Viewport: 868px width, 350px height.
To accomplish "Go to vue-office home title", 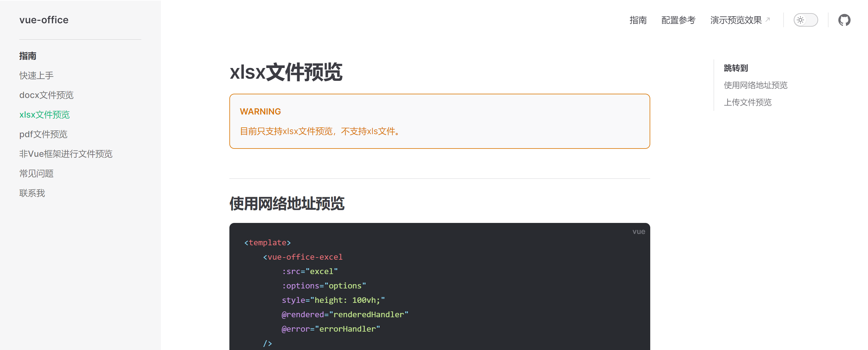I will [x=44, y=20].
